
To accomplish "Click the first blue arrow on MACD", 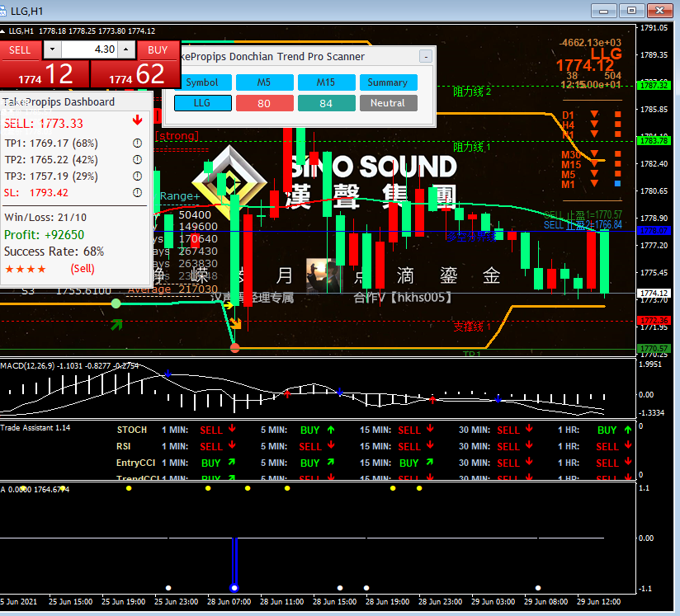I will (168, 374).
